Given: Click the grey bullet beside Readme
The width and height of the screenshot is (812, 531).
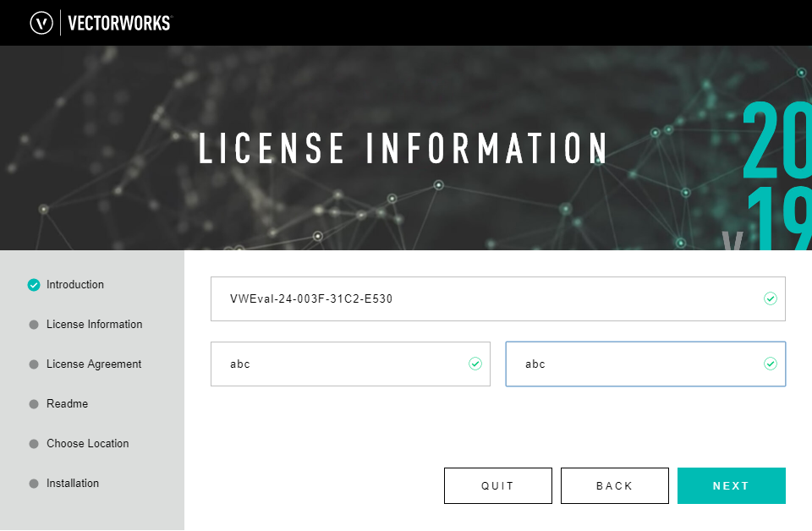Looking at the screenshot, I should [x=34, y=404].
